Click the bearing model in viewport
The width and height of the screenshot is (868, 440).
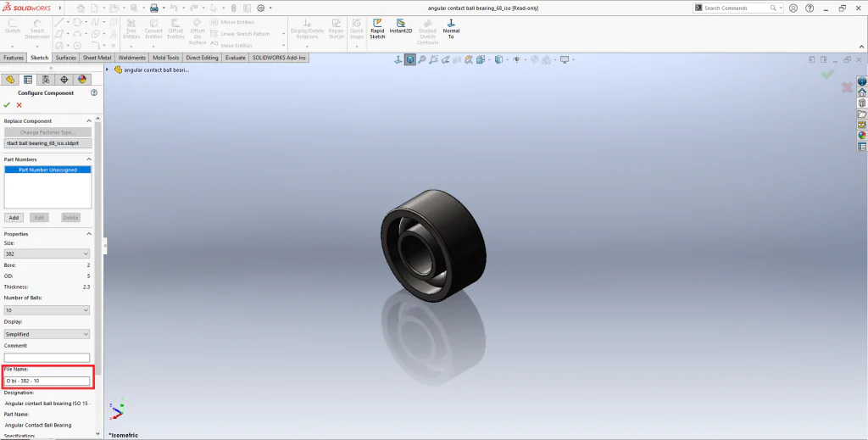click(433, 245)
